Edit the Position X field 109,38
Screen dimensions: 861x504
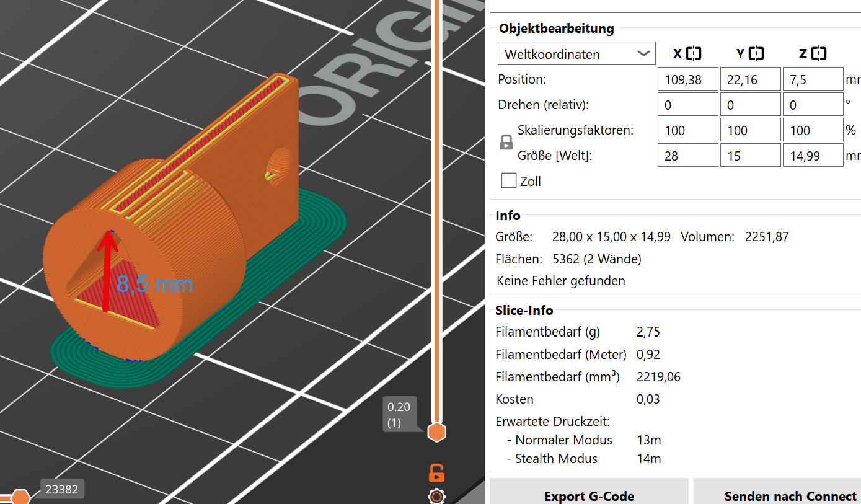[x=688, y=79]
